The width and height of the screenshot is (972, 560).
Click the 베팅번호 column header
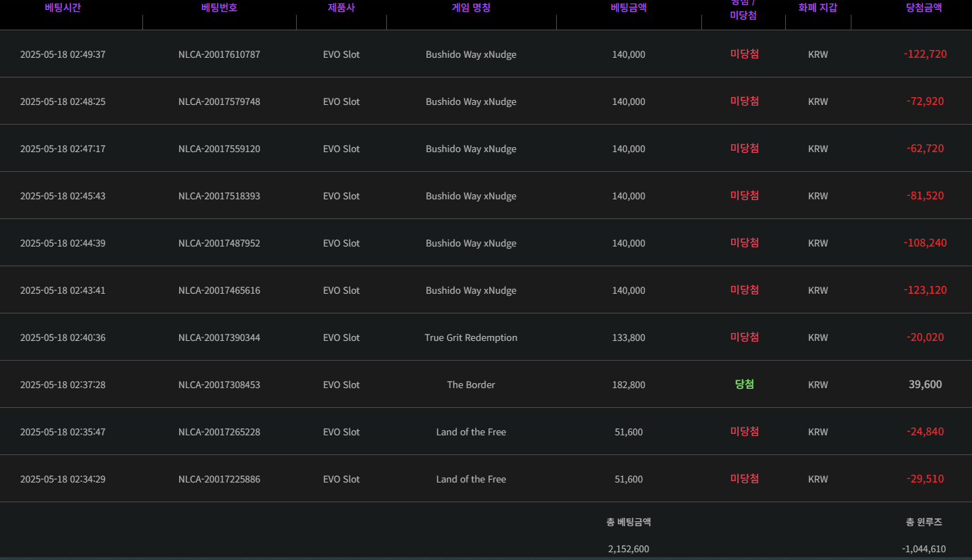pyautogui.click(x=219, y=8)
